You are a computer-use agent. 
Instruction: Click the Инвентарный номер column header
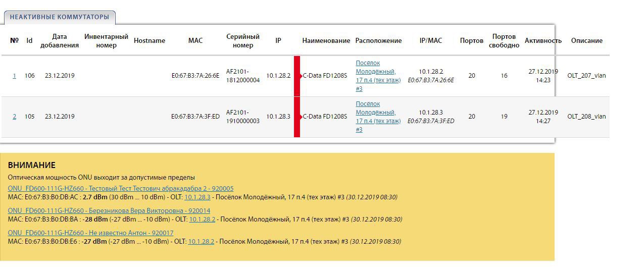(106, 40)
